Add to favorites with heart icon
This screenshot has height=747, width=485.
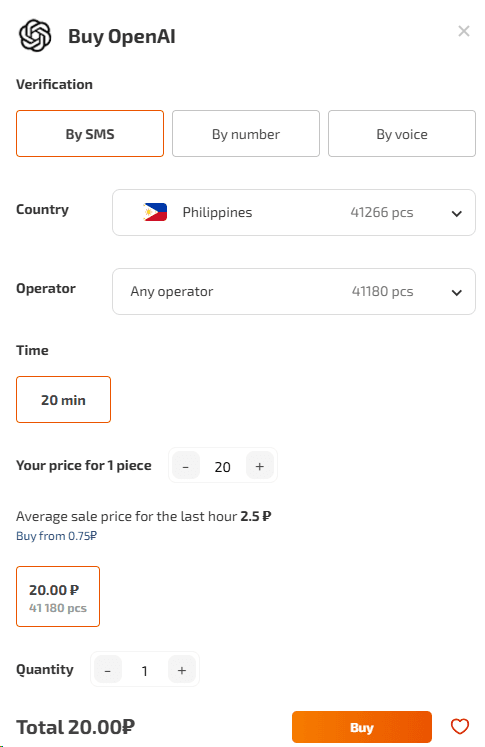point(460,727)
